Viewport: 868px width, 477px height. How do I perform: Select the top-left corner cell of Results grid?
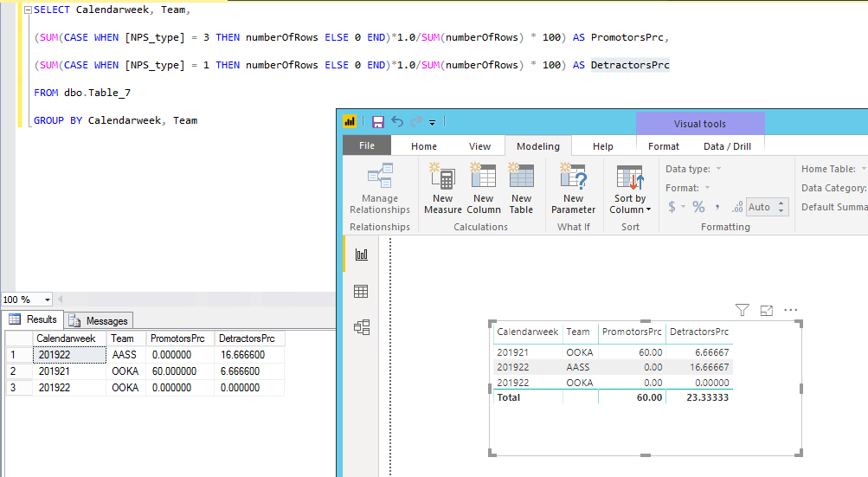click(19, 338)
